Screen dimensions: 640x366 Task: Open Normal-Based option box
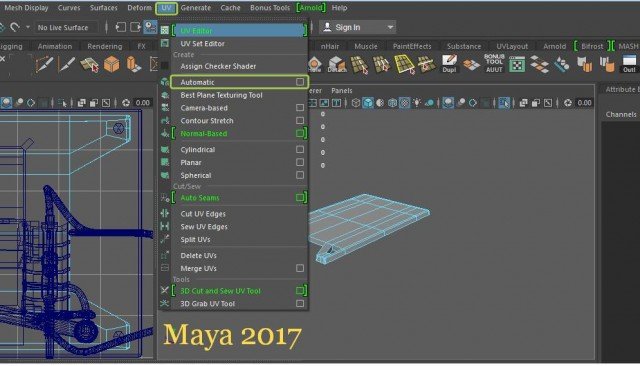click(x=300, y=133)
